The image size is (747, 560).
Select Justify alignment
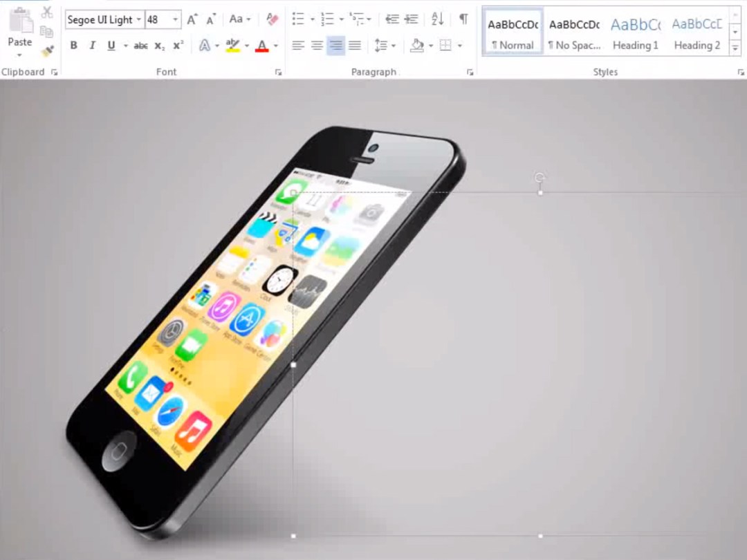(355, 46)
